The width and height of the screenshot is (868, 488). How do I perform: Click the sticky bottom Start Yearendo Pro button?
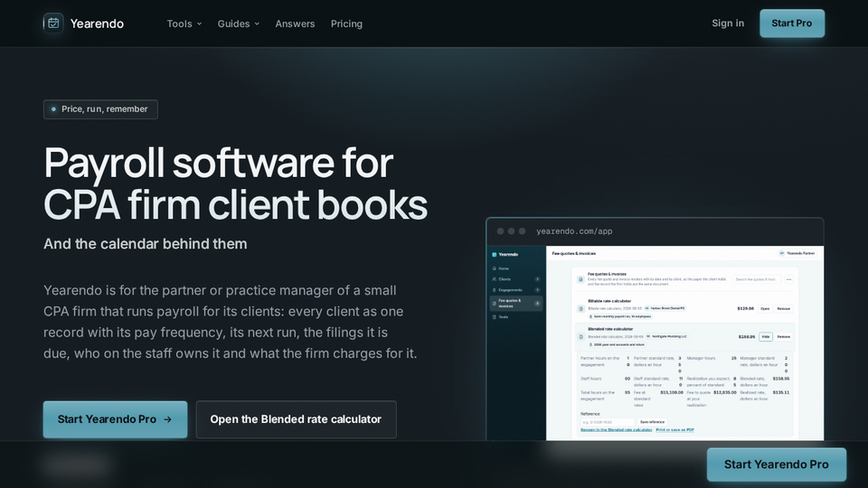(776, 465)
